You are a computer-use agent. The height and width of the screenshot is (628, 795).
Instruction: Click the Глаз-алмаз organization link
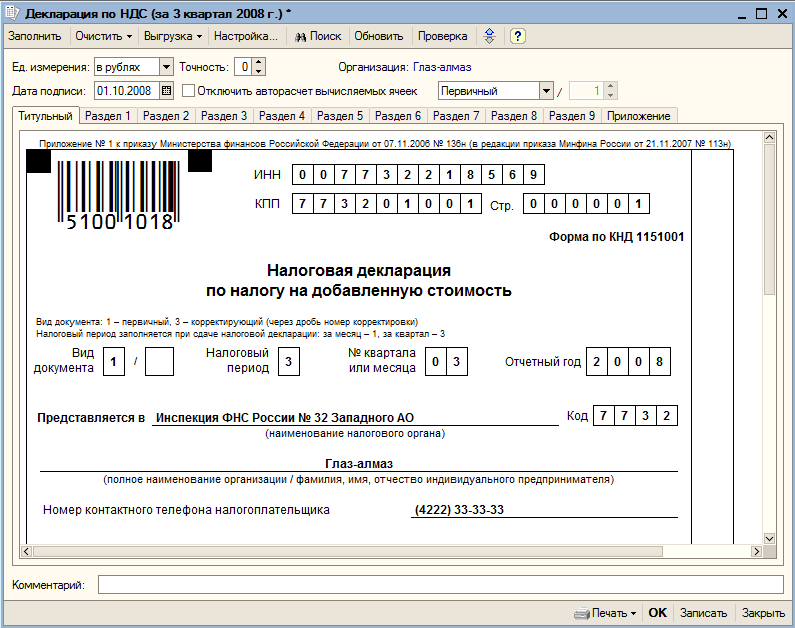click(x=442, y=67)
